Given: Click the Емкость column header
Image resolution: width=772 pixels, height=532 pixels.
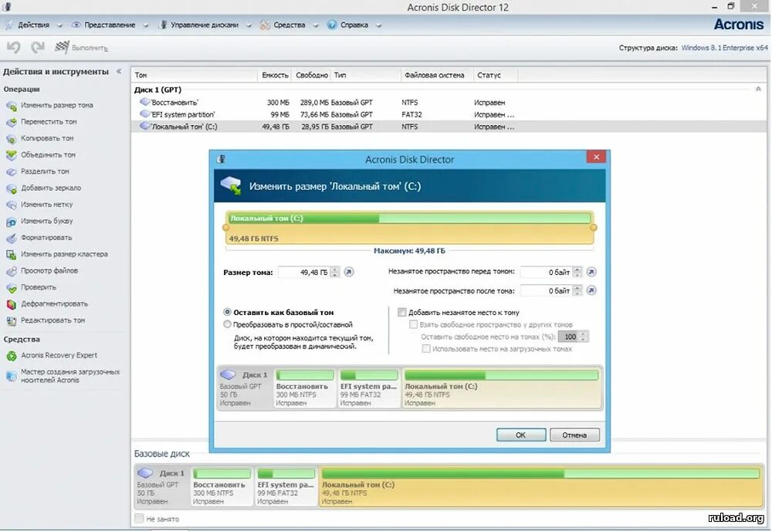Looking at the screenshot, I should click(274, 75).
